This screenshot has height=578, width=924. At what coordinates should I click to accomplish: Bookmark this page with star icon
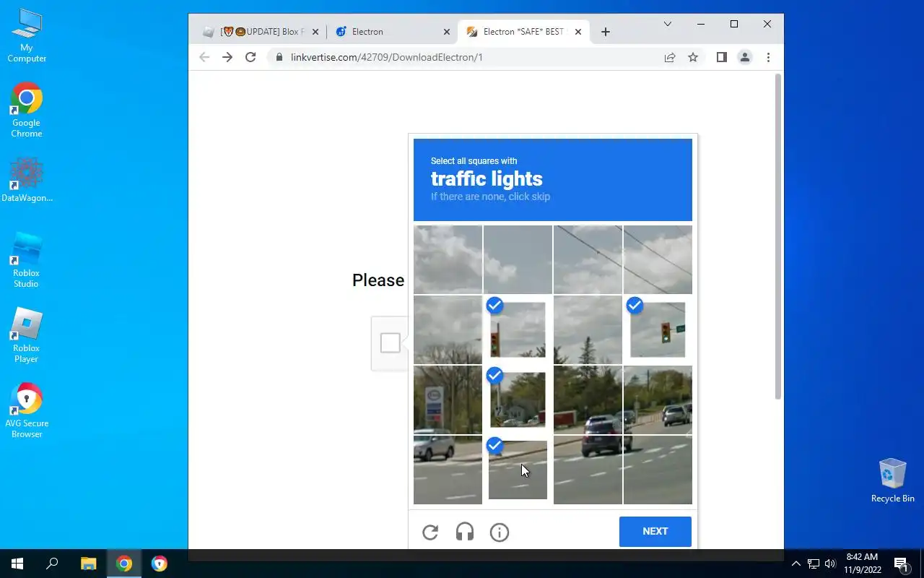coord(693,57)
